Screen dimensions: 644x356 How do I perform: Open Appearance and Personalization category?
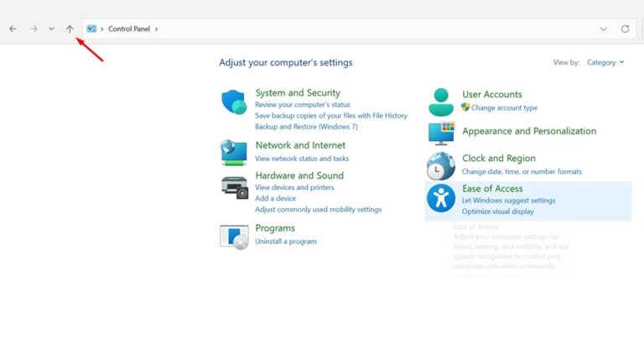tap(529, 132)
